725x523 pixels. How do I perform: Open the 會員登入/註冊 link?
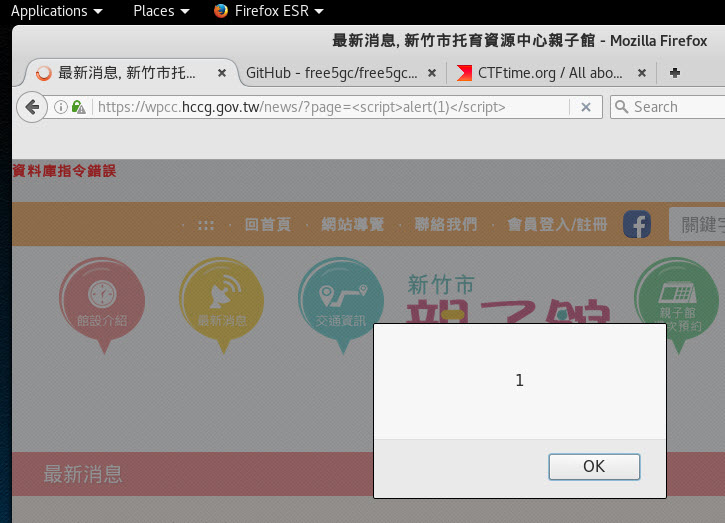557,224
